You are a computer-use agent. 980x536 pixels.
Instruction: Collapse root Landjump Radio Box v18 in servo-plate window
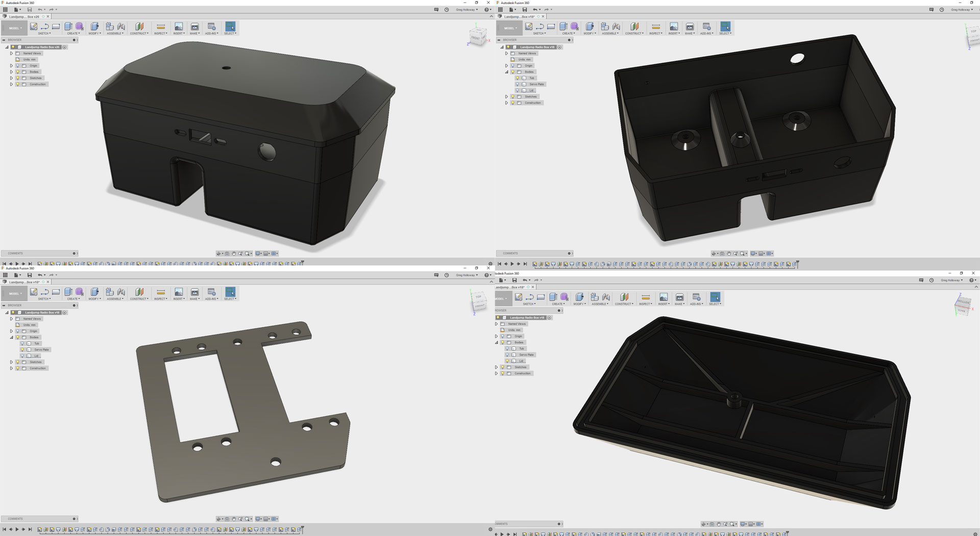7,312
